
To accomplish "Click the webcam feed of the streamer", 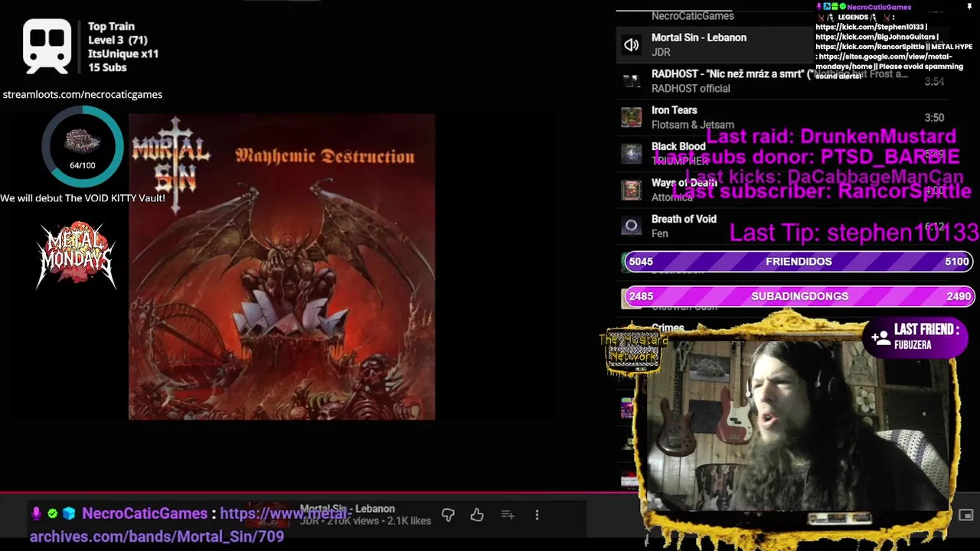I will 796,425.
